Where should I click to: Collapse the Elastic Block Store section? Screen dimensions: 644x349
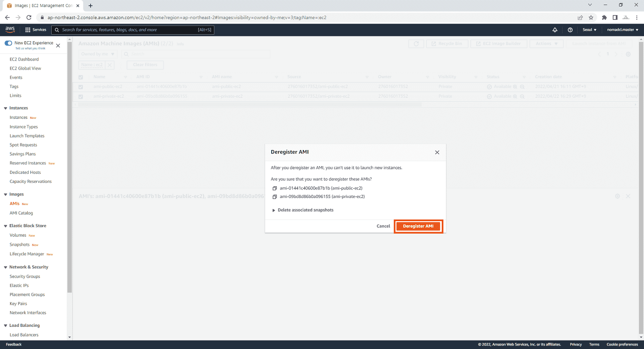coord(6,226)
